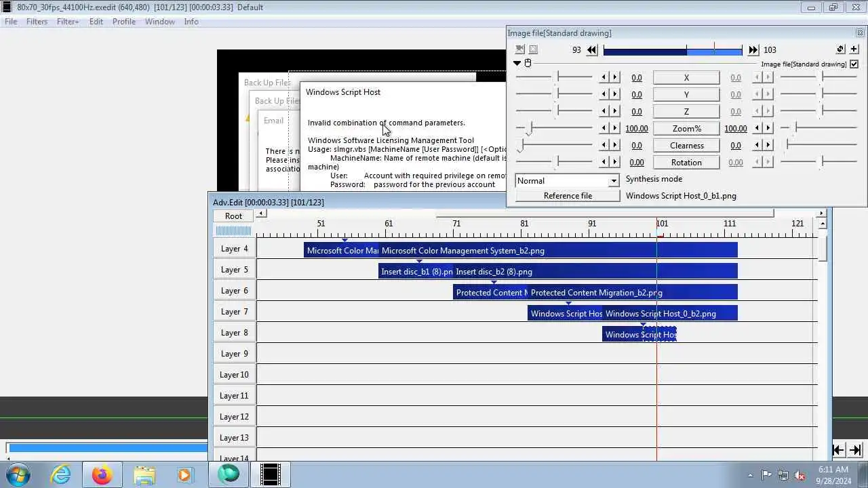Image resolution: width=868 pixels, height=488 pixels.
Task: Click the green round app icon on taskbar
Action: (229, 474)
